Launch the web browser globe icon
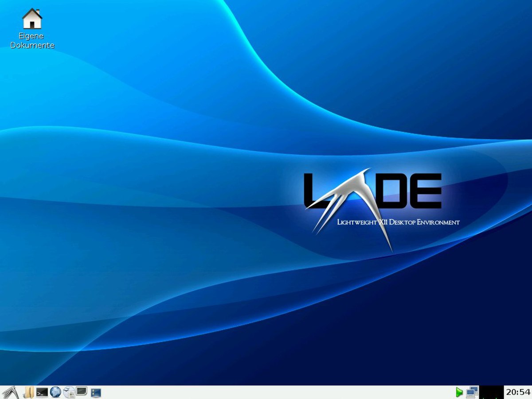 point(55,392)
